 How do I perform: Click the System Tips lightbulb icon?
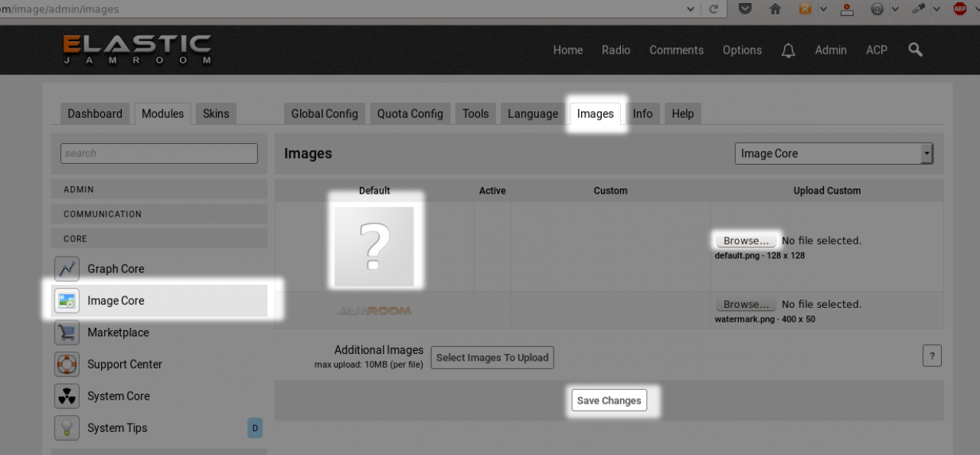[67, 428]
